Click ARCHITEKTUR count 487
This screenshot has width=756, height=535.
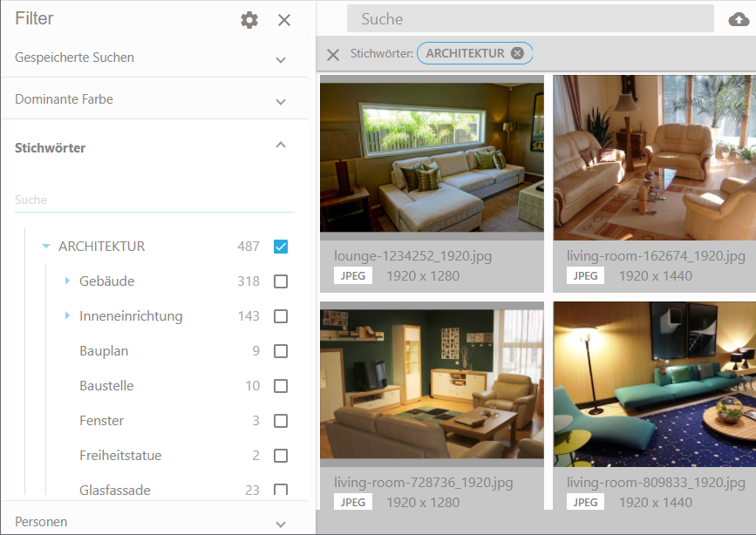249,247
